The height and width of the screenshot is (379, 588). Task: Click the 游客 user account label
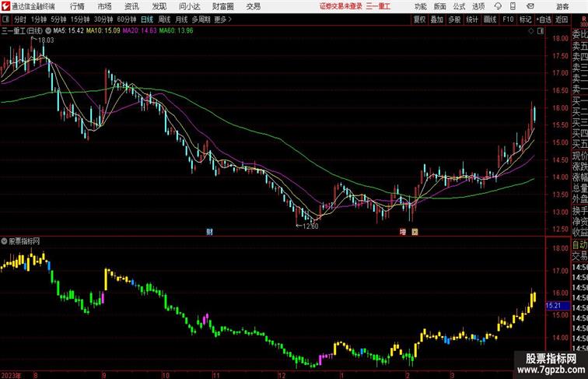coord(562,6)
